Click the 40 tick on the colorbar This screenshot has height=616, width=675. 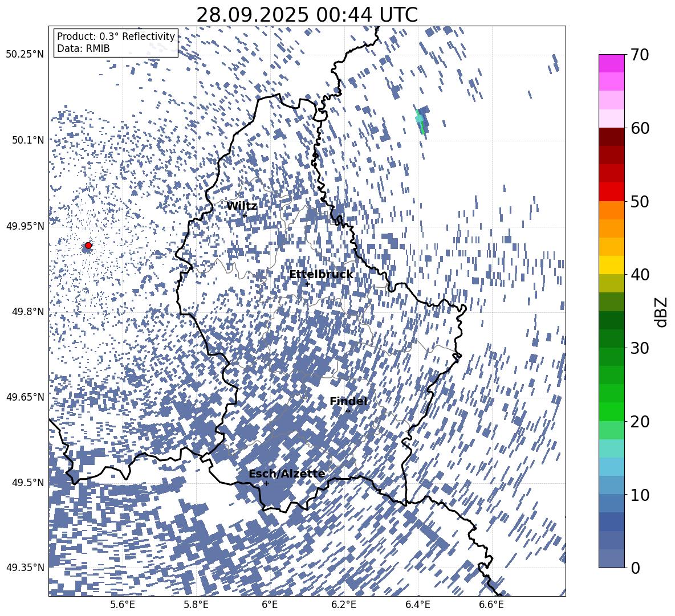tap(640, 275)
